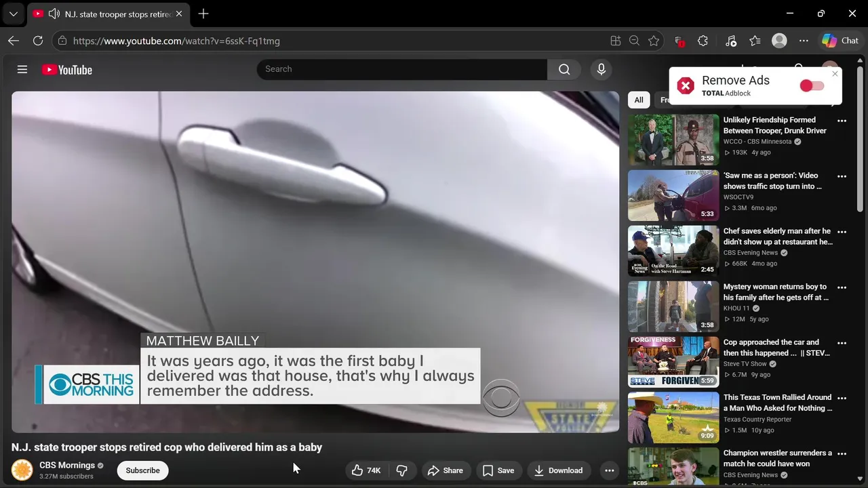The width and height of the screenshot is (868, 488).
Task: Focus the YouTube search field
Action: tap(402, 69)
